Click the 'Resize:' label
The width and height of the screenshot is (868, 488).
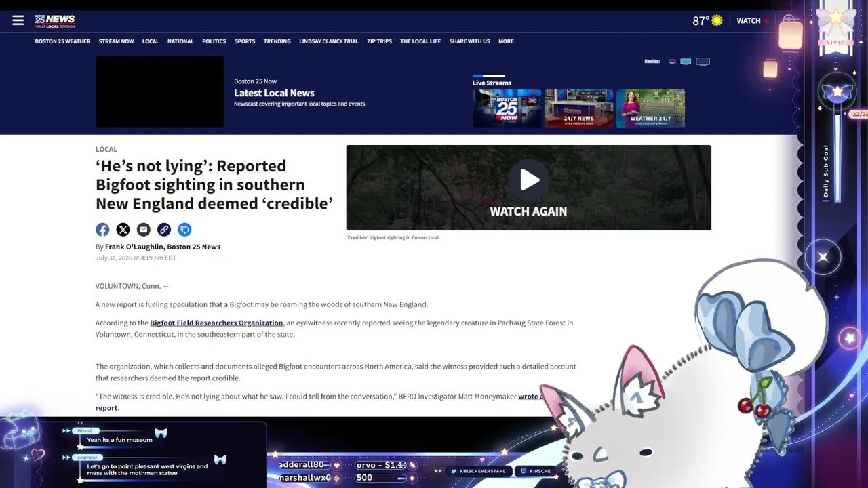point(652,62)
